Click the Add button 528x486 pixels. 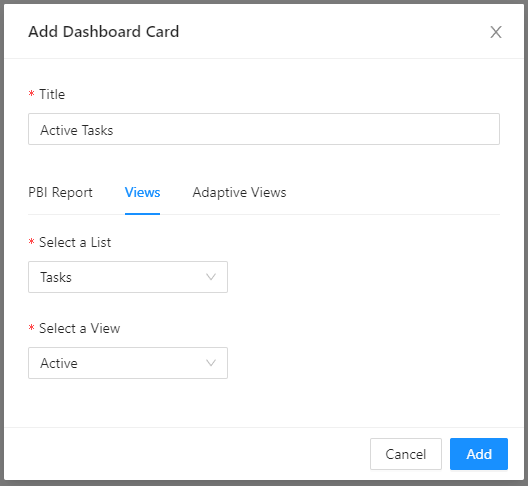click(479, 454)
